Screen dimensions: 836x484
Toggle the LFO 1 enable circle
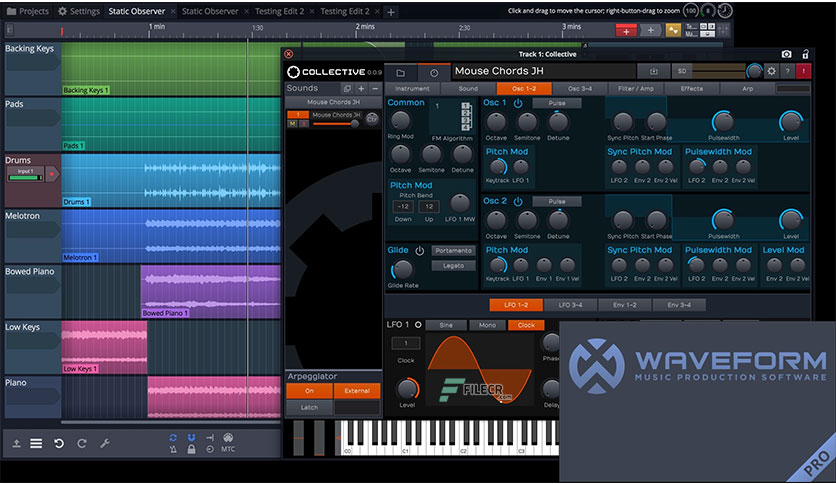tap(418, 325)
